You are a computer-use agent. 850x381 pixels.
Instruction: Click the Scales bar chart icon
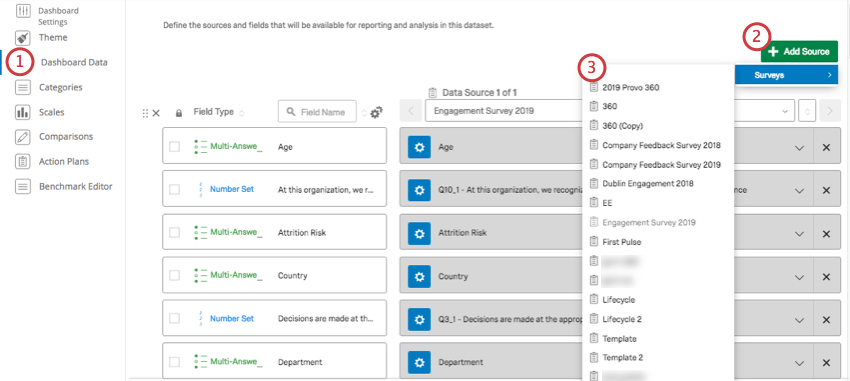click(23, 112)
